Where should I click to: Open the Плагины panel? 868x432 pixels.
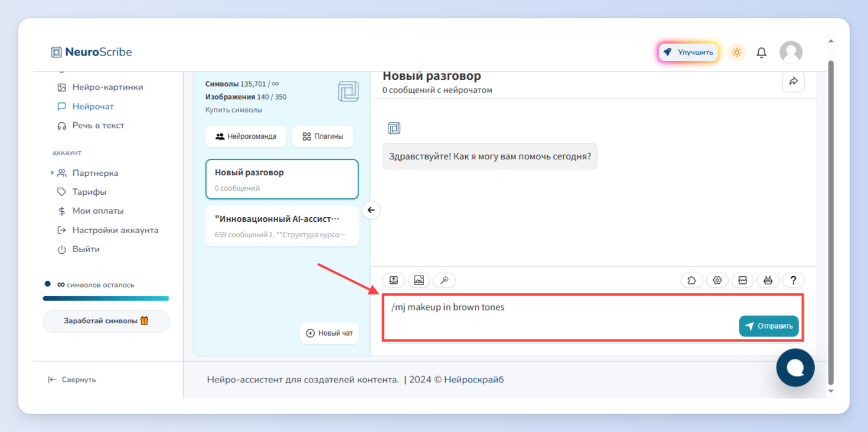point(322,136)
